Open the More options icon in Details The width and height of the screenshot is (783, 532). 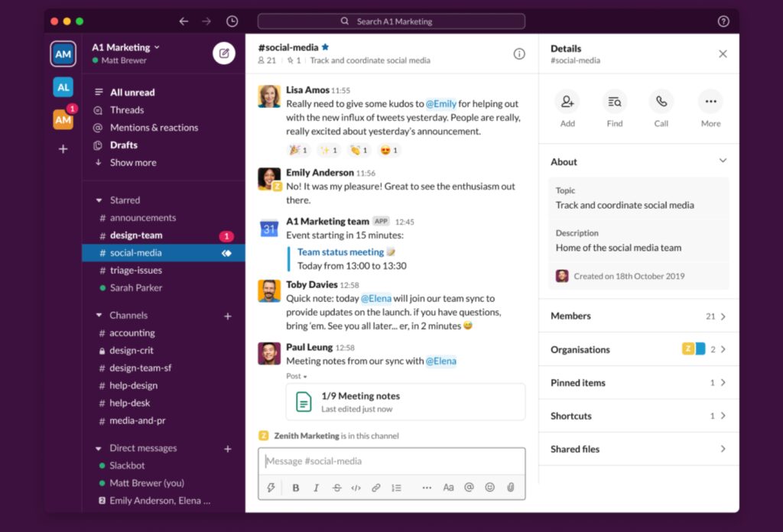[710, 102]
